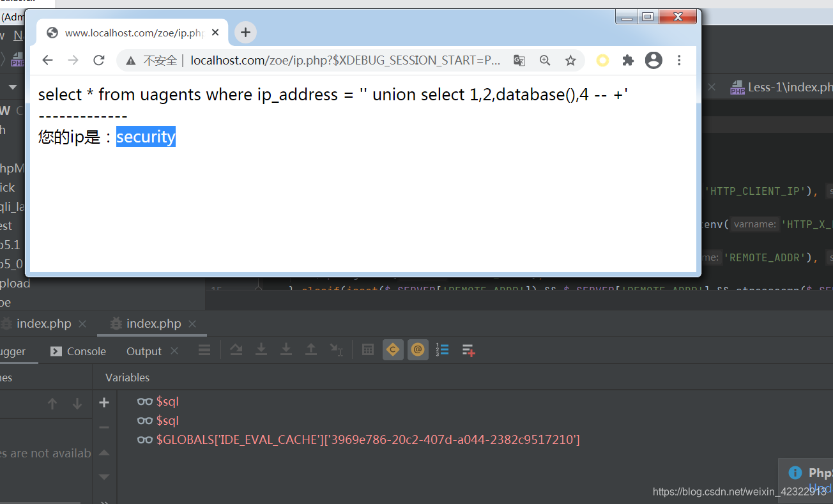The image size is (833, 504).
Task: Reload the ip.php page
Action: (99, 60)
